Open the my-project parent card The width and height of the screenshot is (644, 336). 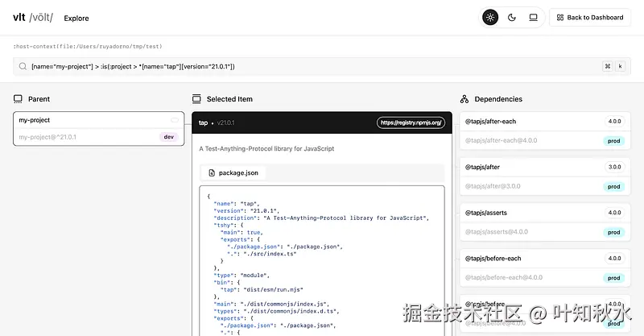pos(98,128)
